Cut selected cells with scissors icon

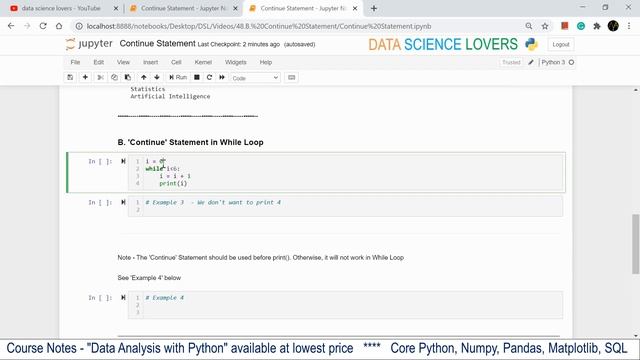pyautogui.click(x=100, y=77)
